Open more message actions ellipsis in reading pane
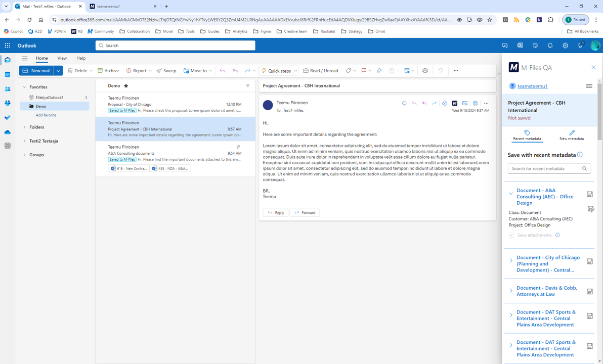The width and height of the screenshot is (603, 364). (x=486, y=103)
